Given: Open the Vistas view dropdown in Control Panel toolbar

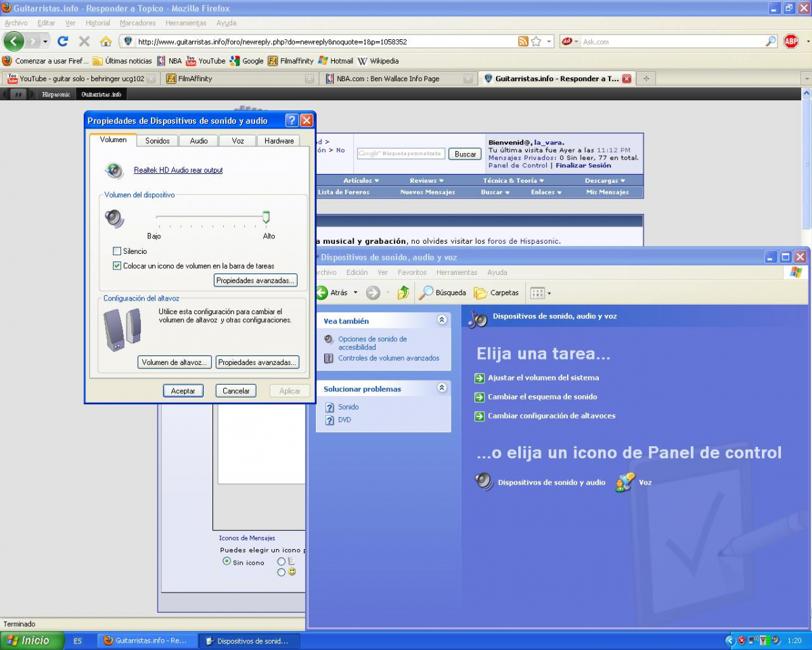Looking at the screenshot, I should 541,292.
